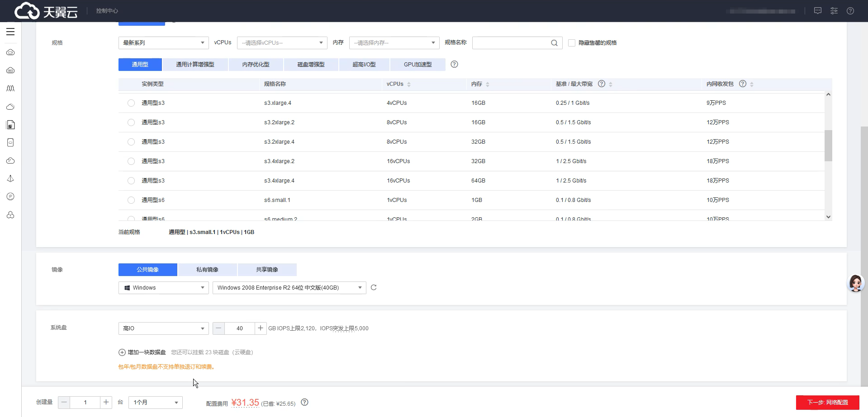Click the refresh icon beside the Windows image dropdown
The height and width of the screenshot is (417, 868).
[x=373, y=287]
